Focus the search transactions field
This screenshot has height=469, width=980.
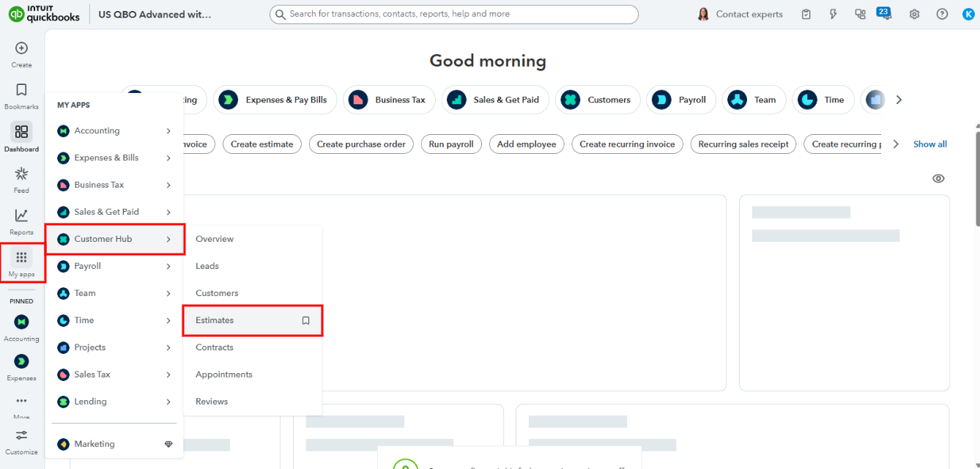point(454,14)
